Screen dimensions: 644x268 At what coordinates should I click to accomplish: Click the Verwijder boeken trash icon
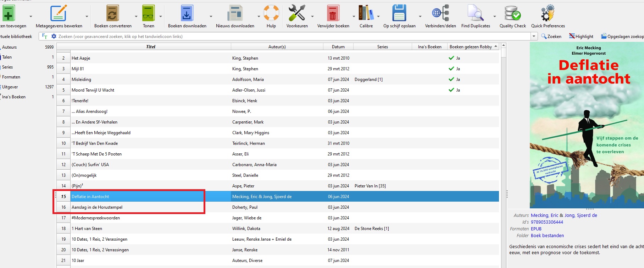click(x=333, y=13)
